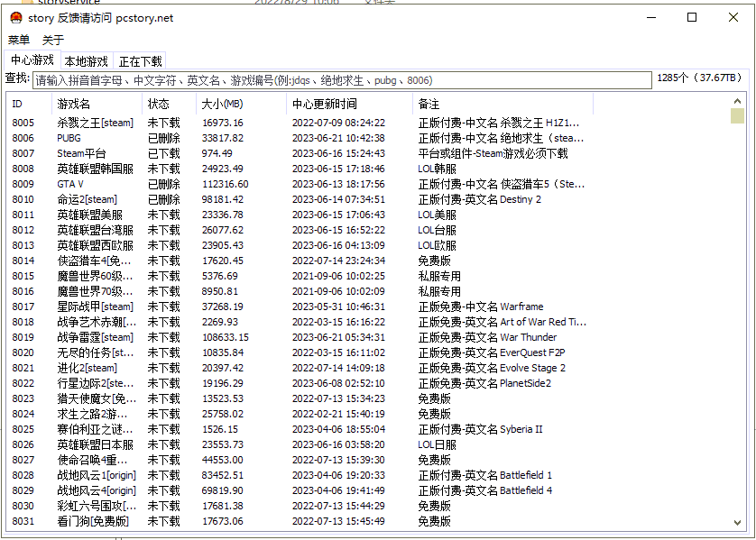Select the PUBG game row

300,138
